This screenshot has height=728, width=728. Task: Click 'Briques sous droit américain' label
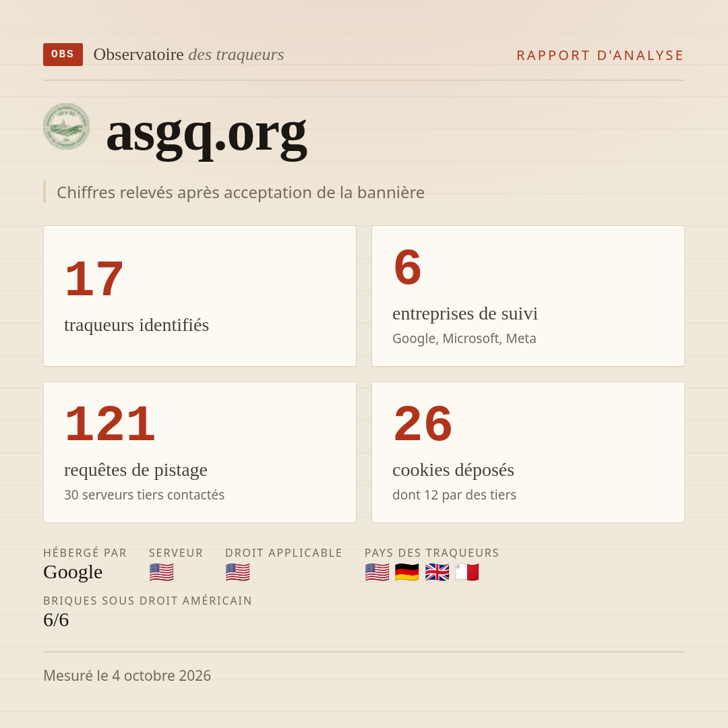click(148, 601)
